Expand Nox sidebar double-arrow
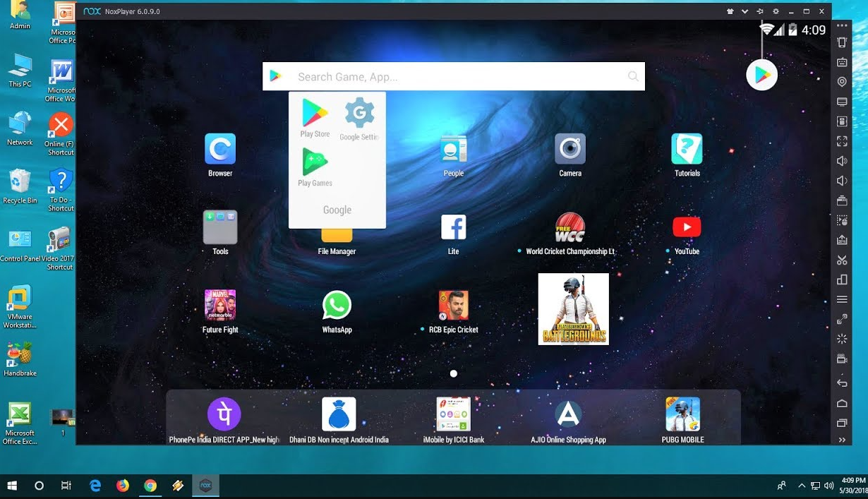Image resolution: width=868 pixels, height=499 pixels. click(842, 440)
